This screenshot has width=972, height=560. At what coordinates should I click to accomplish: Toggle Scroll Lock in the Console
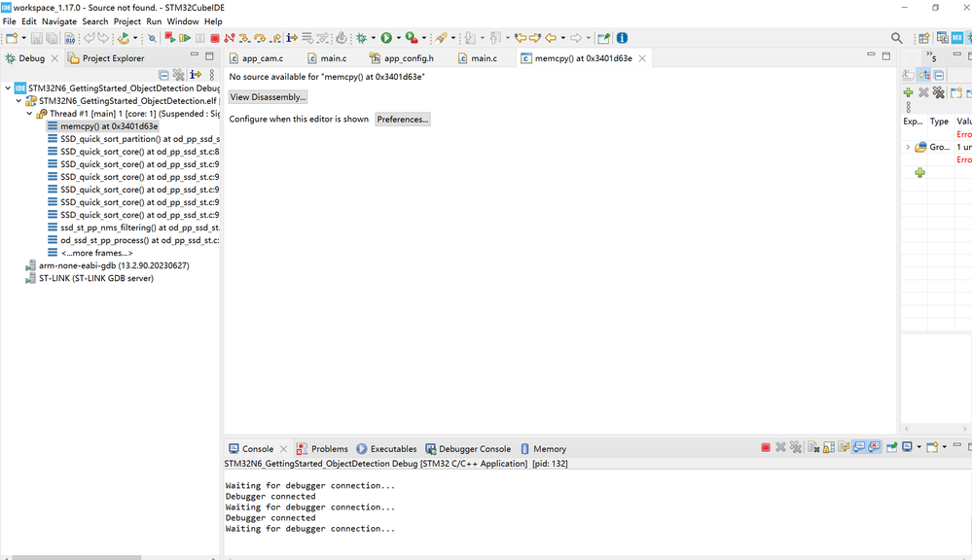[x=829, y=447]
